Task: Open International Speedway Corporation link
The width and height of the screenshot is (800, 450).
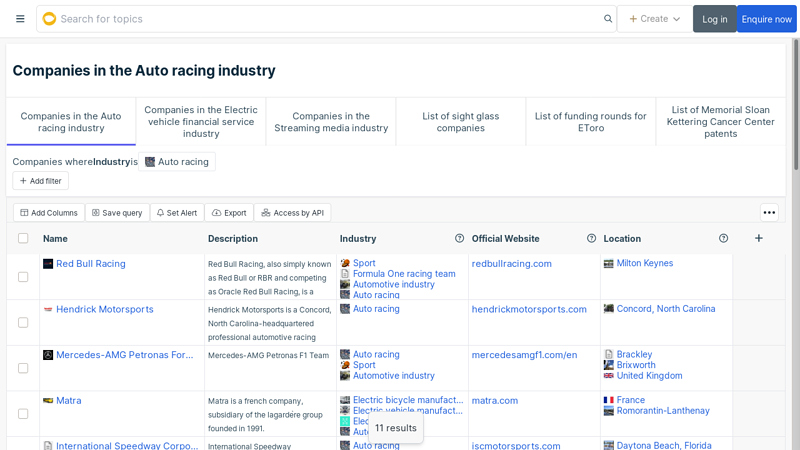Action: tap(127, 445)
